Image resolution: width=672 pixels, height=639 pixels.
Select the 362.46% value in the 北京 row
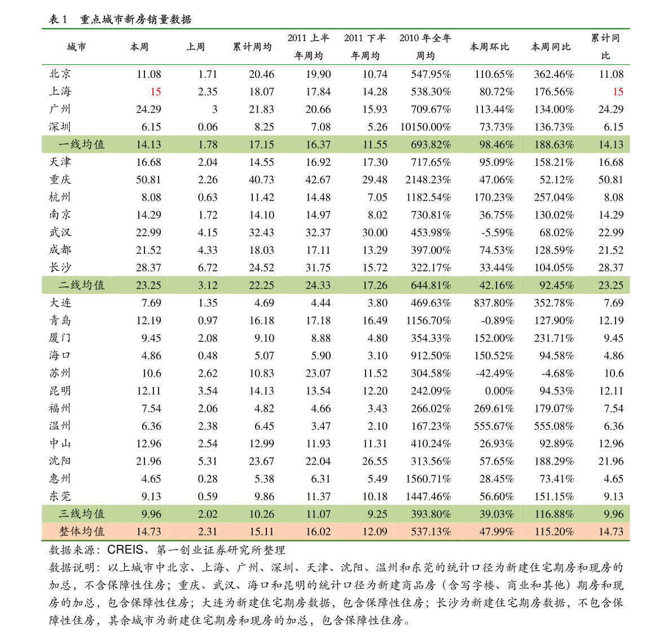(554, 74)
